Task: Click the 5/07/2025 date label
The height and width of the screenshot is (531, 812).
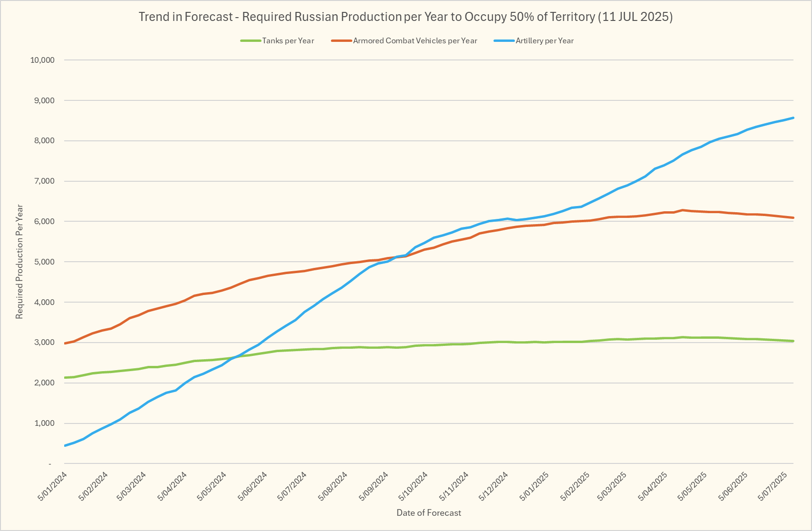Action: [x=772, y=486]
